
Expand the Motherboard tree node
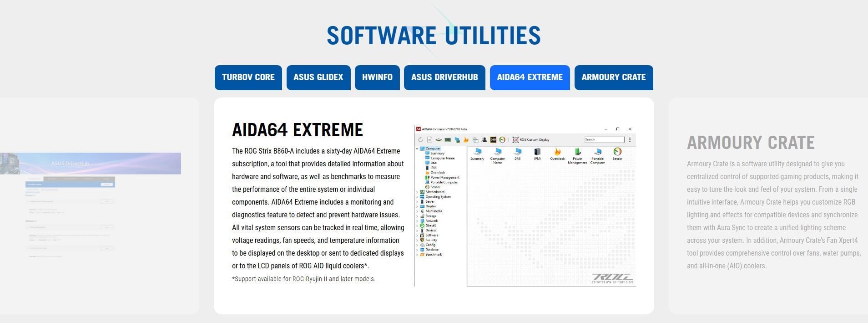pyautogui.click(x=417, y=192)
